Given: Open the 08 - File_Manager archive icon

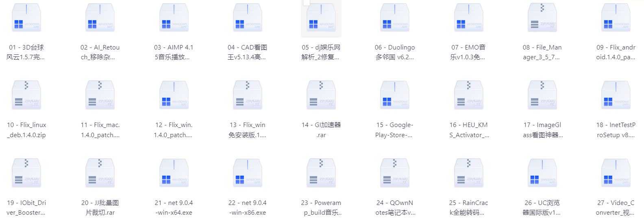Looking at the screenshot, I should (x=542, y=18).
